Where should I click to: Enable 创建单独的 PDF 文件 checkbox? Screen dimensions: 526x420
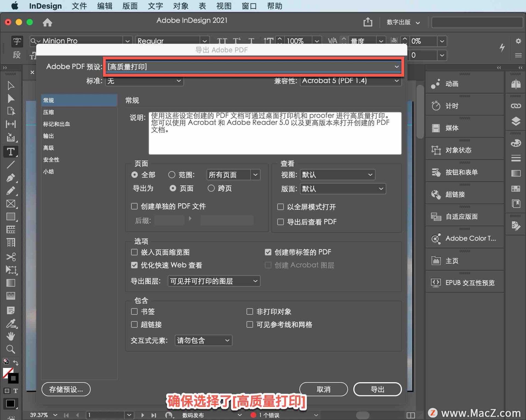134,206
